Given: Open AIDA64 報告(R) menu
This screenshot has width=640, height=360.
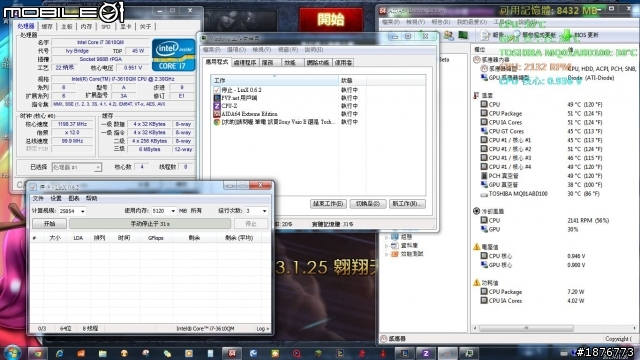Looking at the screenshot, I should coord(441,22).
